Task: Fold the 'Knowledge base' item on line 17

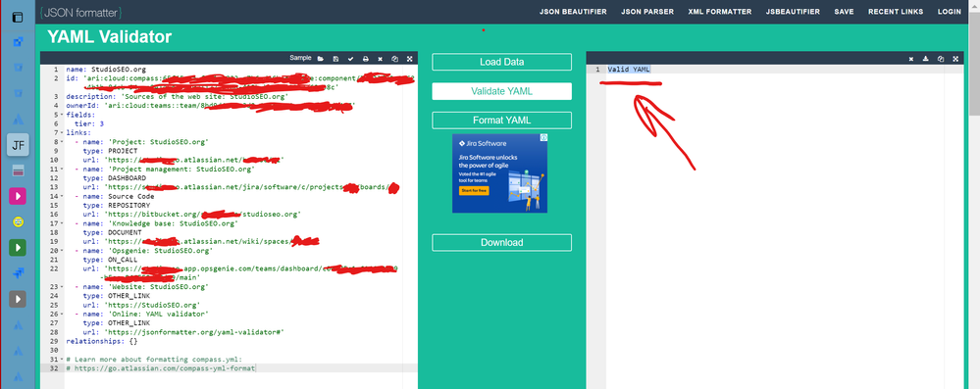Action: tap(61, 223)
